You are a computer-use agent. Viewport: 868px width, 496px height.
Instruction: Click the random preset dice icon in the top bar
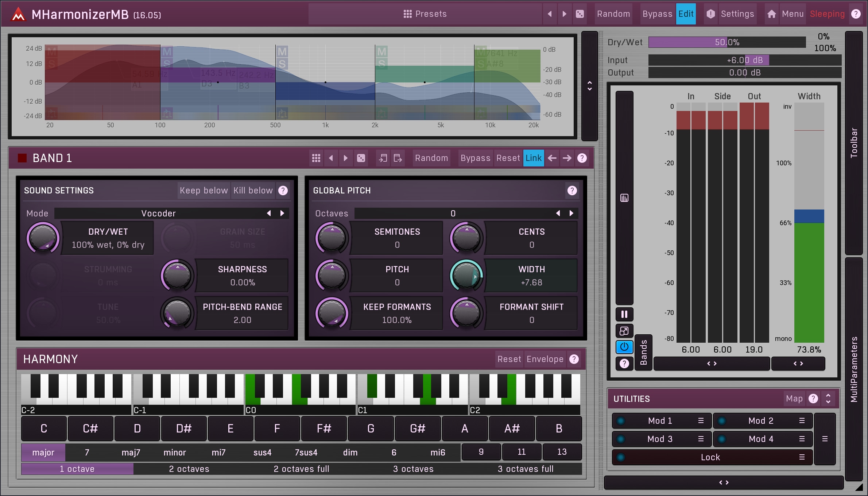pos(580,14)
